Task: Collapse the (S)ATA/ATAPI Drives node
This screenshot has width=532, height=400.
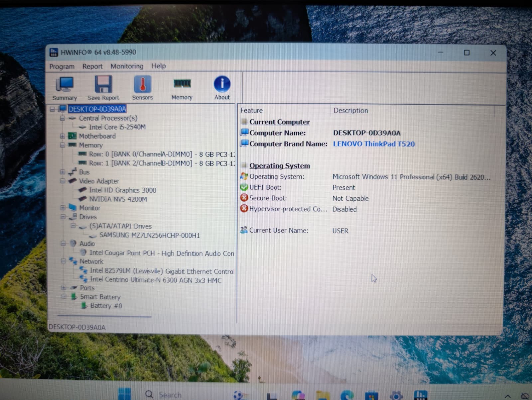Action: click(73, 226)
